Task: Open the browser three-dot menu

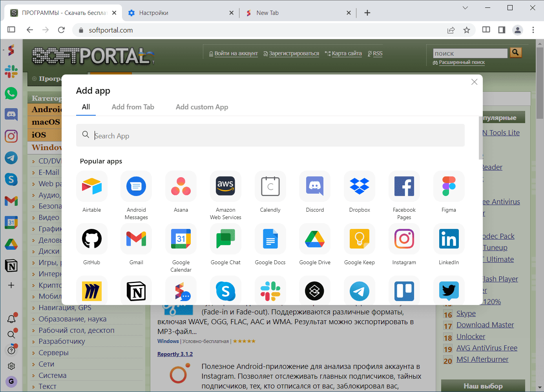Action: click(533, 30)
